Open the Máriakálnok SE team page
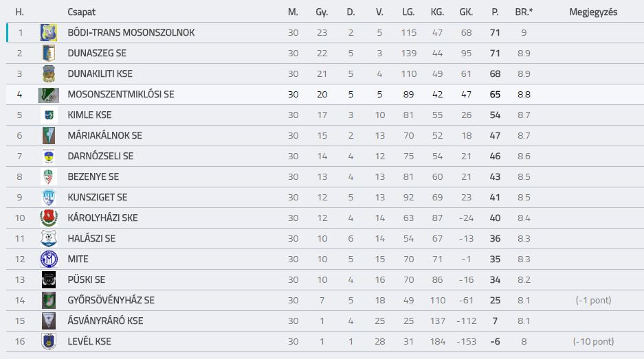Image resolution: width=644 pixels, height=359 pixels. [104, 135]
